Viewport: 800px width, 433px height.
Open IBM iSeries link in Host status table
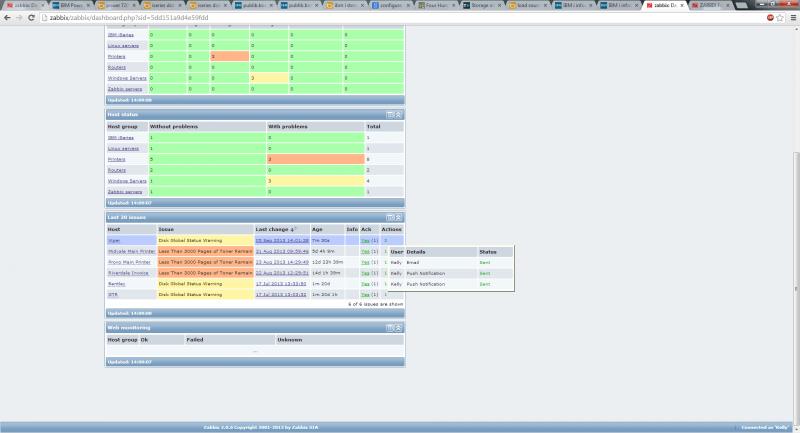pyautogui.click(x=120, y=138)
